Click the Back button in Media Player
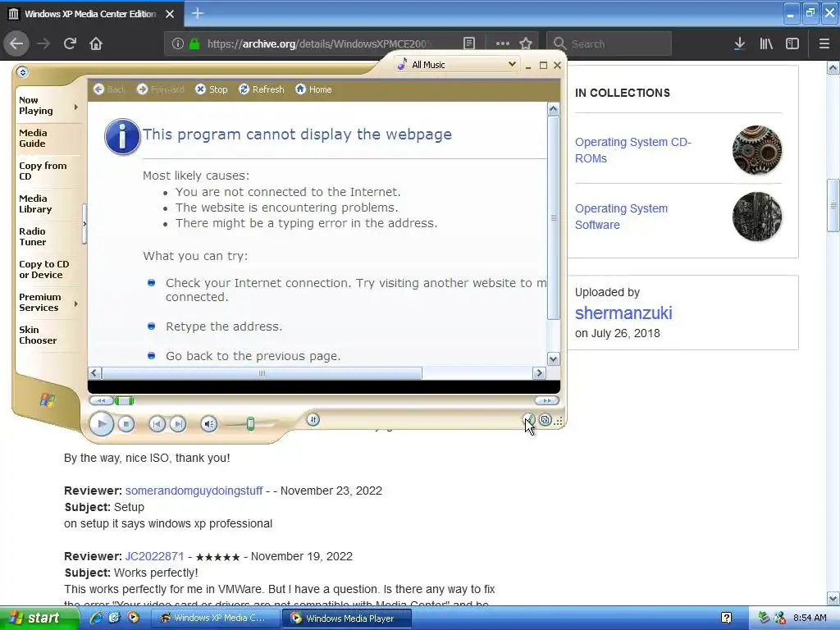Image resolution: width=840 pixels, height=630 pixels. [109, 89]
